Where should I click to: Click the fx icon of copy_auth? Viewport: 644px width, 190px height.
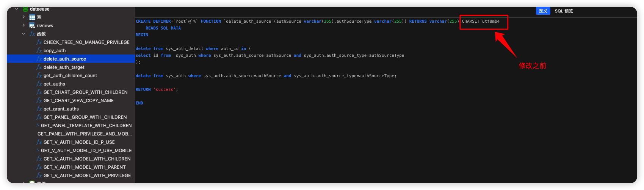point(39,51)
